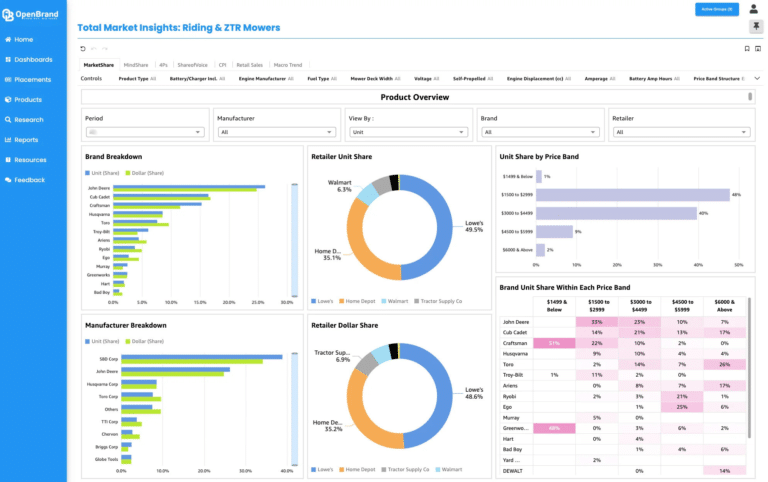Click the Manufacturer Breakdown vertical scrollbar
Screen dimensions: 768x482
[294, 409]
